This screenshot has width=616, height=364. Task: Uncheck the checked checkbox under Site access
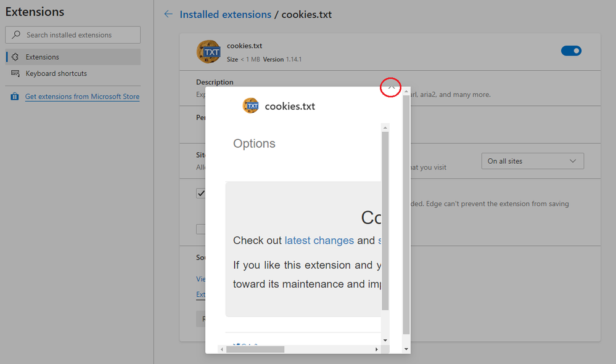[x=201, y=193]
